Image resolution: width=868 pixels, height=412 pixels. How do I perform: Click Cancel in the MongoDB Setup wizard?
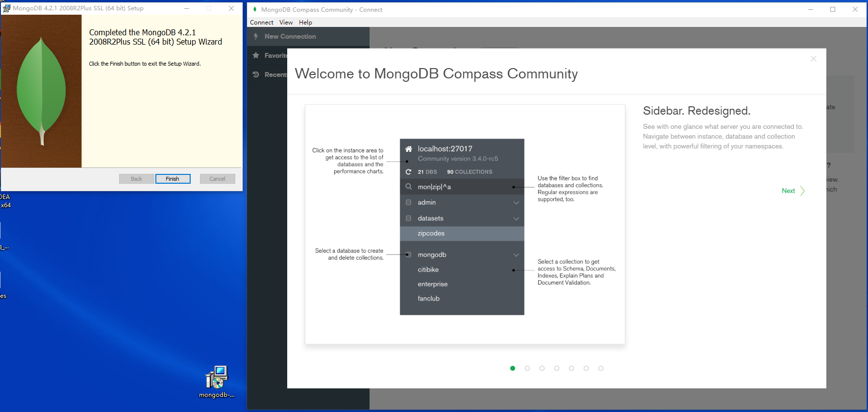tap(217, 179)
